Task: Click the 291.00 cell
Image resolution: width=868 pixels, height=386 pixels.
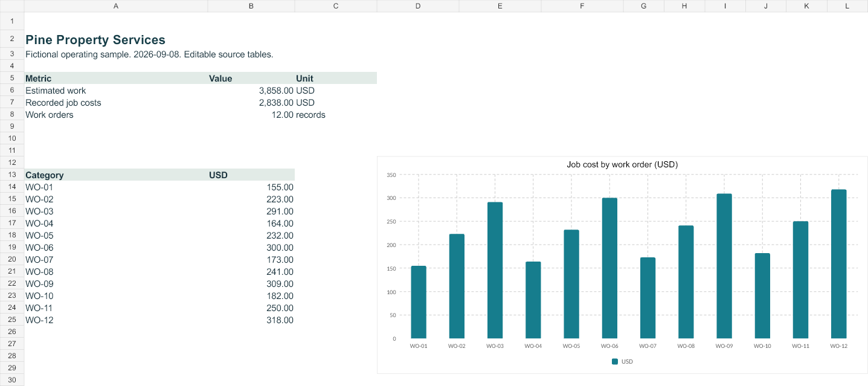Action: point(251,211)
